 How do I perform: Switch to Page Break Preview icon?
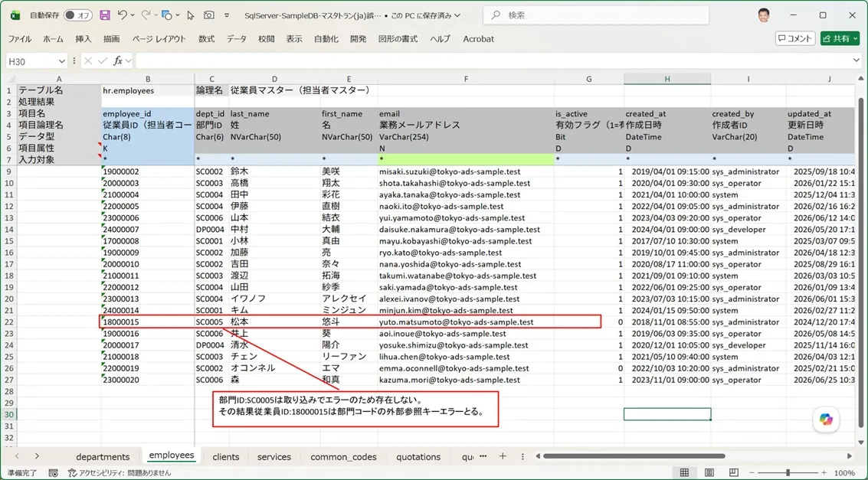[734, 473]
